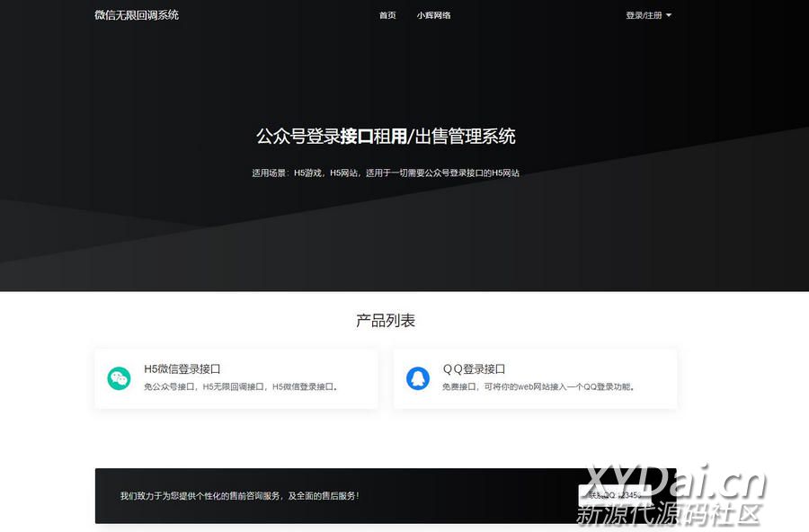
Task: Click the caret arrow beside 登录/注册
Action: (669, 15)
